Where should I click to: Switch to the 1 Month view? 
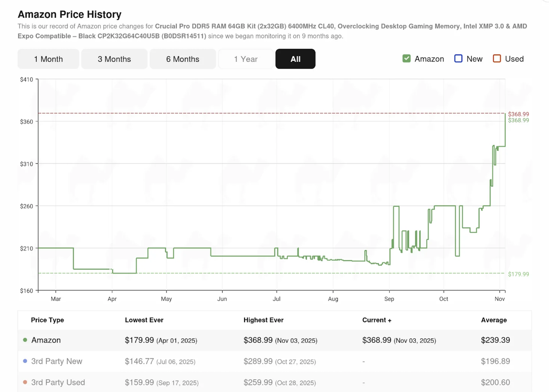point(48,59)
